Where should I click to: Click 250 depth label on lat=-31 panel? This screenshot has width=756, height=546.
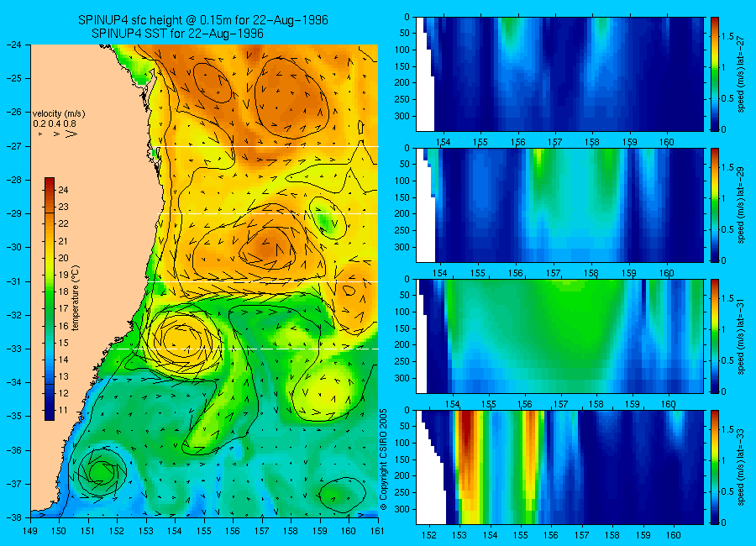coord(402,361)
